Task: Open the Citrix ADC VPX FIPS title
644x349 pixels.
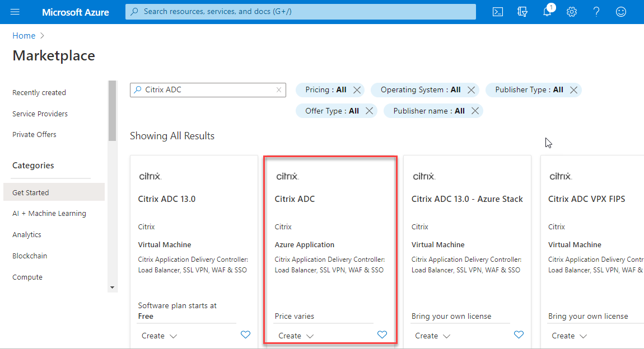Action: 586,199
